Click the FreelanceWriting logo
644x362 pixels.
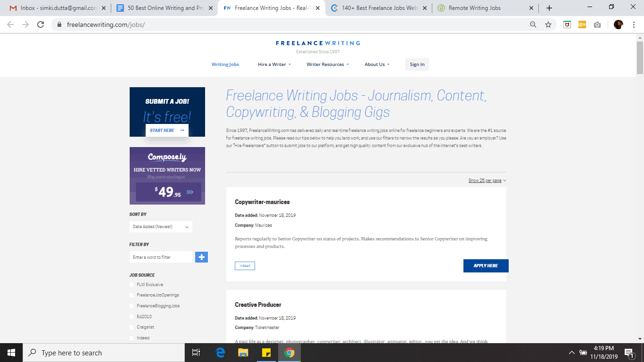click(318, 43)
